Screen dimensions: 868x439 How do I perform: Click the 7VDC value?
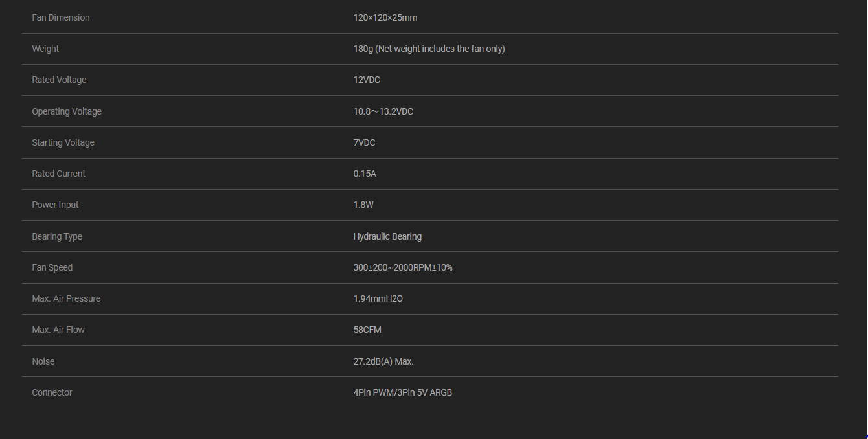(x=364, y=142)
